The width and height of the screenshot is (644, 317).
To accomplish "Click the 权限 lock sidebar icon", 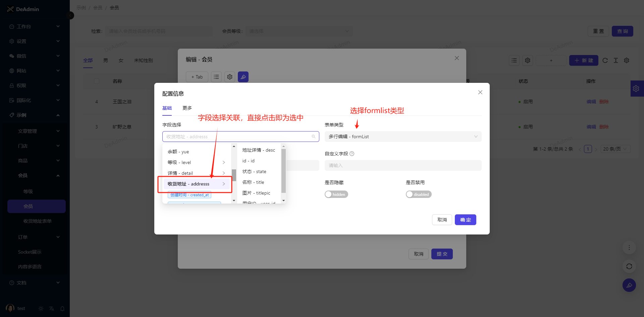I will (x=12, y=86).
